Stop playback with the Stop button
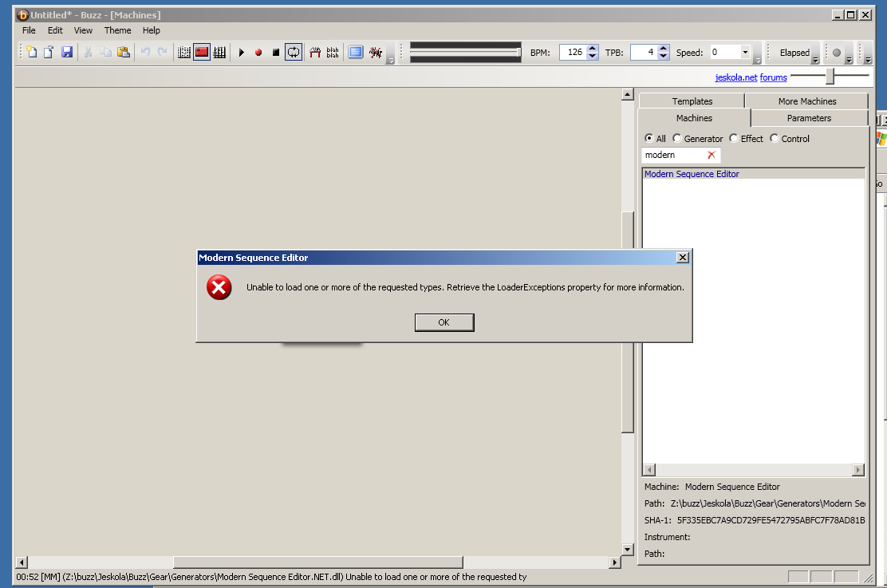This screenshot has width=887, height=588. [x=276, y=53]
